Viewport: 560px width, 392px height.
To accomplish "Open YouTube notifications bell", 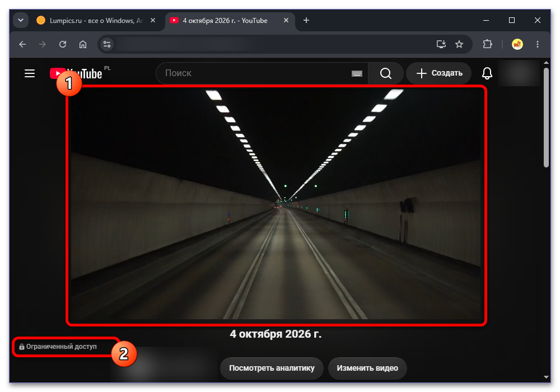I will pyautogui.click(x=487, y=73).
